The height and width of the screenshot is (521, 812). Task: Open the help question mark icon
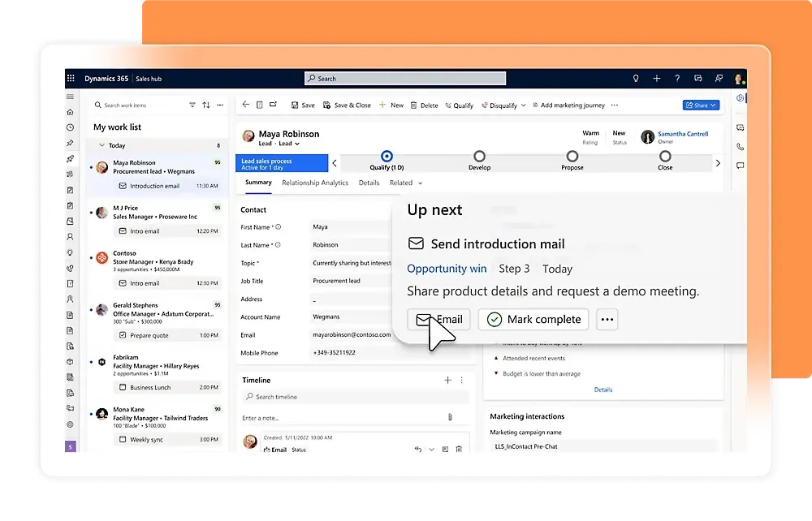click(677, 79)
